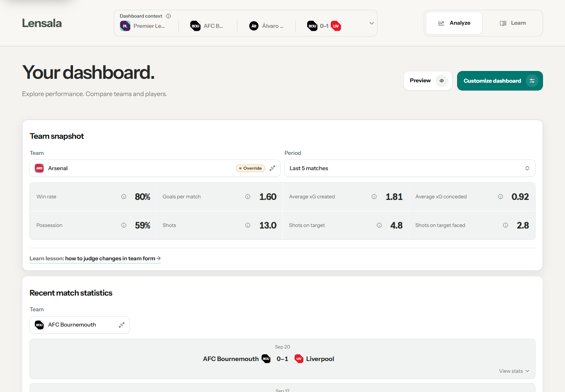
Task: Click the Liverpool team name in the match row
Action: coord(320,359)
